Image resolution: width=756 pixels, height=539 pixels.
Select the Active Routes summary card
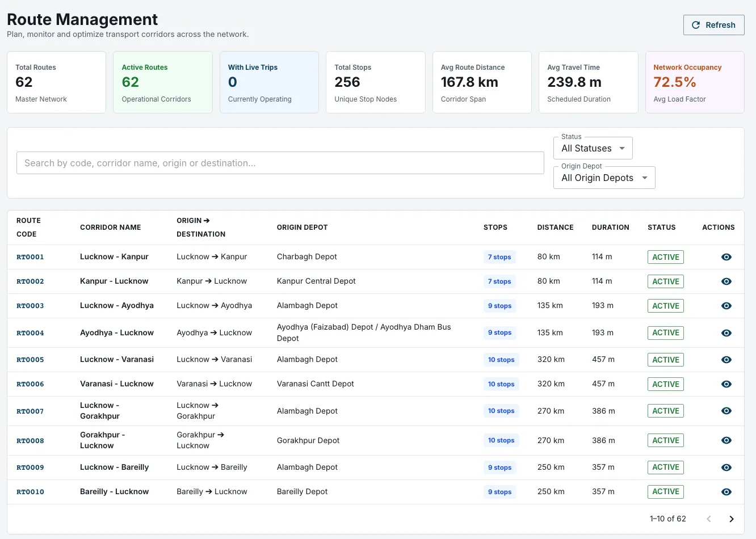click(x=163, y=82)
